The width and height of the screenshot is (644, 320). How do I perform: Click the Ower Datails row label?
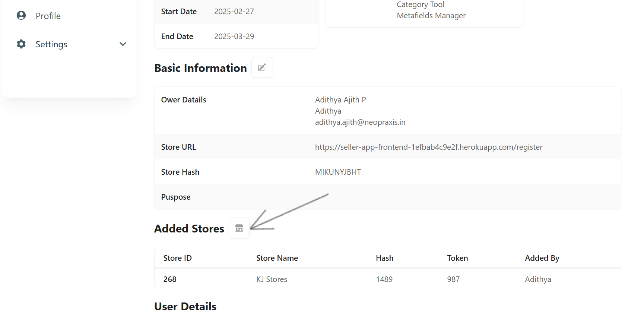pyautogui.click(x=184, y=100)
